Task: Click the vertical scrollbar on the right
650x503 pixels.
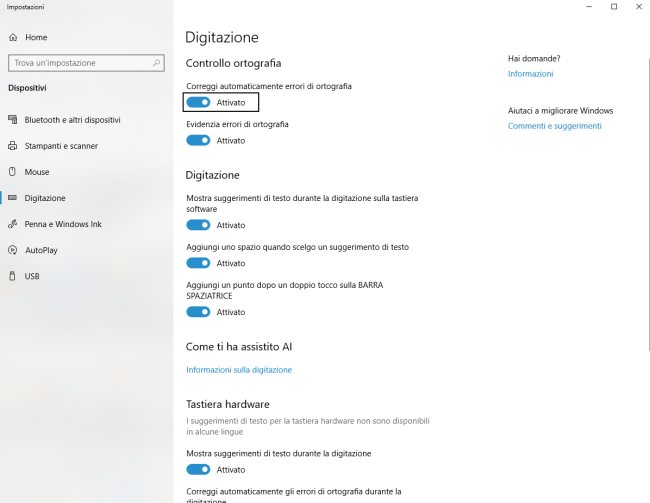Action: (x=646, y=200)
